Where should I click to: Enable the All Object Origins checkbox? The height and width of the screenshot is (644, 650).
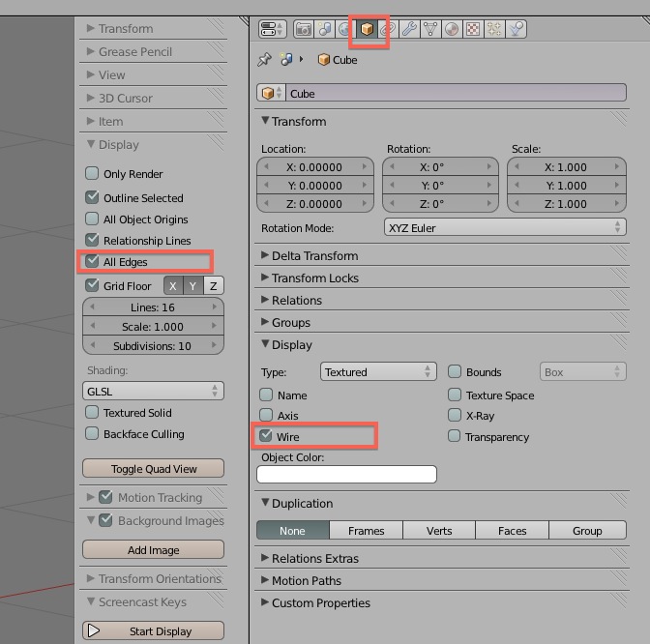92,219
